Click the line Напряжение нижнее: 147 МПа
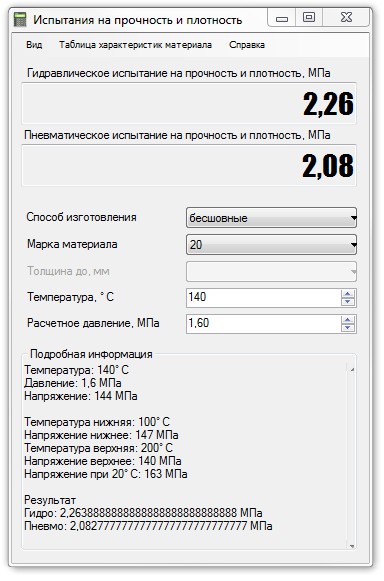 (x=101, y=435)
